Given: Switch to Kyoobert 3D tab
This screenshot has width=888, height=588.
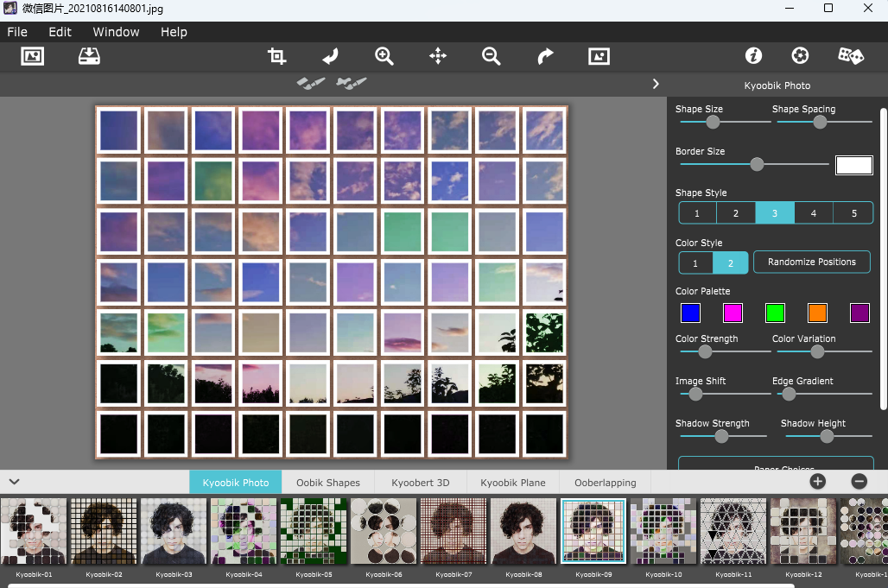Looking at the screenshot, I should click(x=420, y=483).
